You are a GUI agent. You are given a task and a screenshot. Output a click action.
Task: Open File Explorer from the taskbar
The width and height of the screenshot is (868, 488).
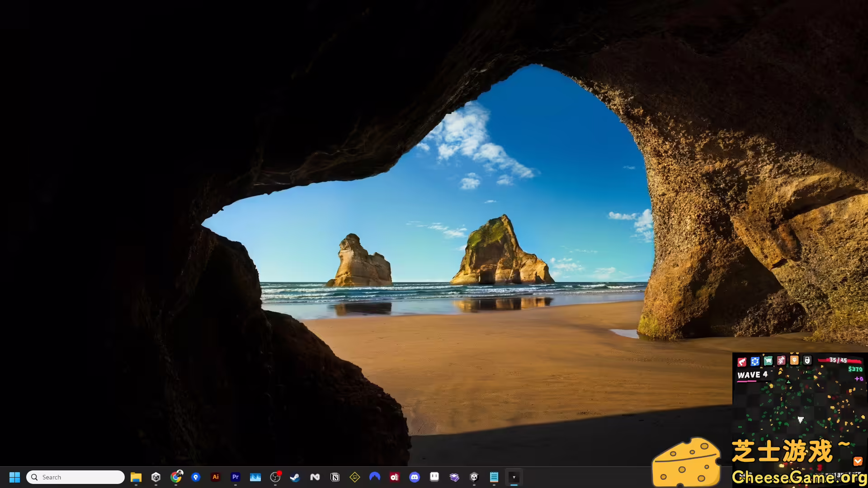pyautogui.click(x=136, y=477)
